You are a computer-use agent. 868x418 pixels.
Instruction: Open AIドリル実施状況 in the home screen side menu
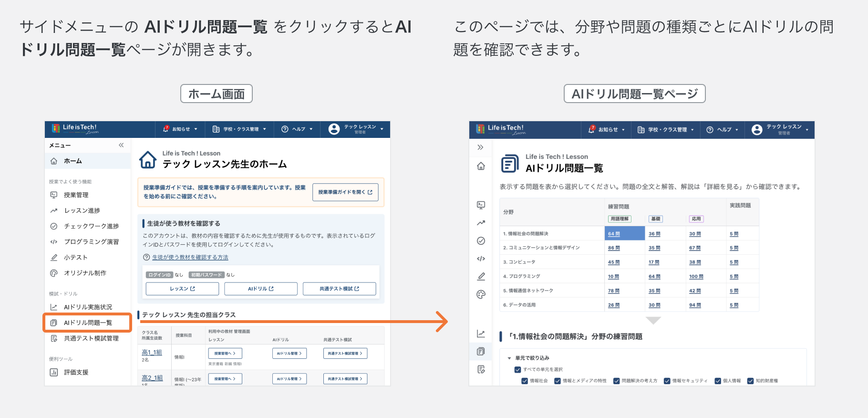88,307
